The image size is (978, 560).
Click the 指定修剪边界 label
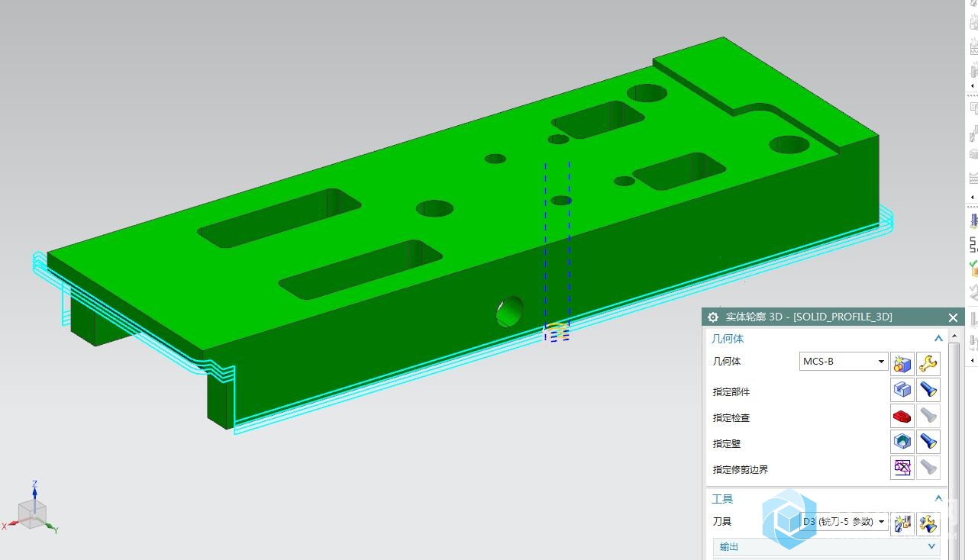coord(741,469)
